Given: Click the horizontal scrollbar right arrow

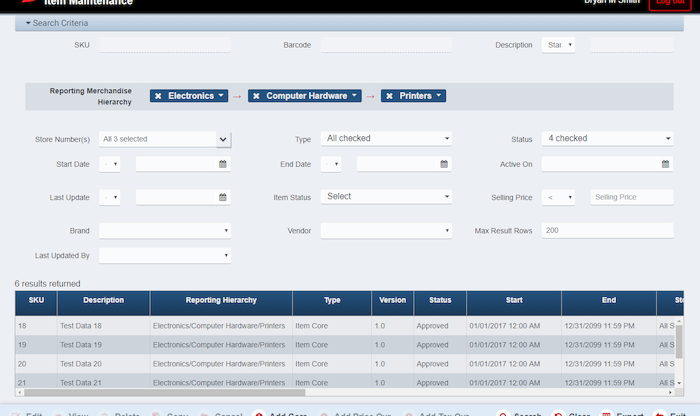Looking at the screenshot, I should click(671, 392).
